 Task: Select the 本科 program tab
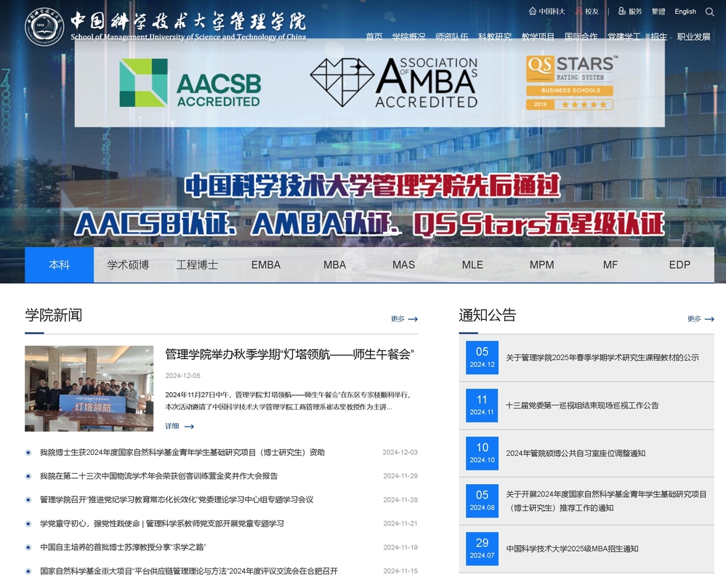[x=60, y=265]
